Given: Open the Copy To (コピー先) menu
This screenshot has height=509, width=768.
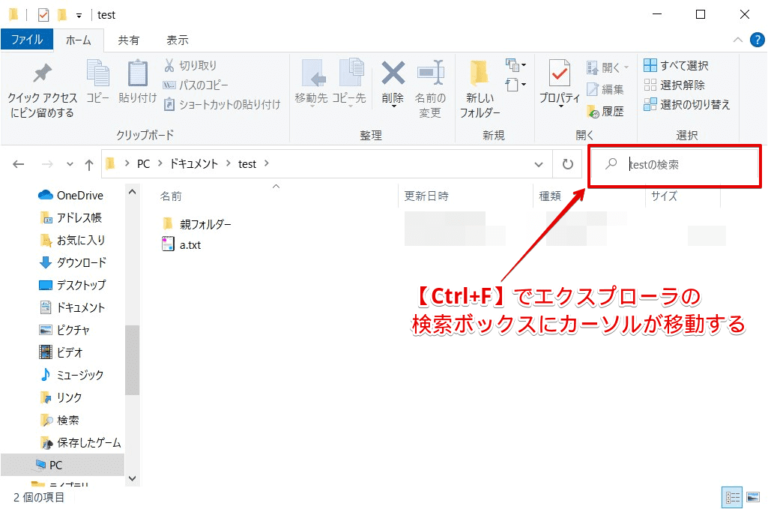Looking at the screenshot, I should tap(349, 82).
